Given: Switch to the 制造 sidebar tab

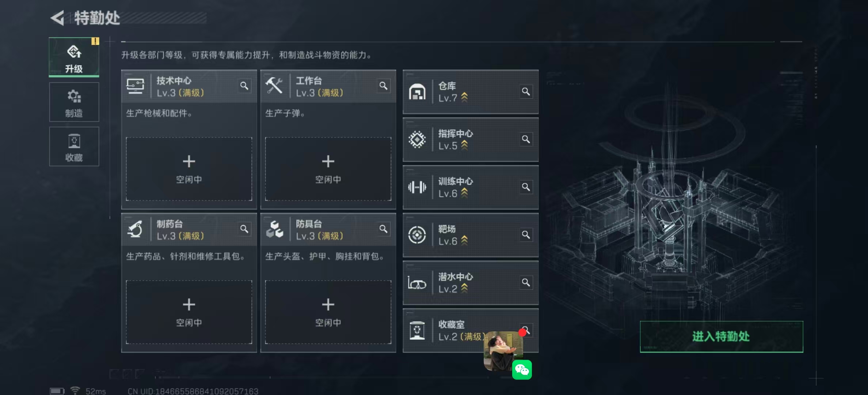Looking at the screenshot, I should point(74,102).
